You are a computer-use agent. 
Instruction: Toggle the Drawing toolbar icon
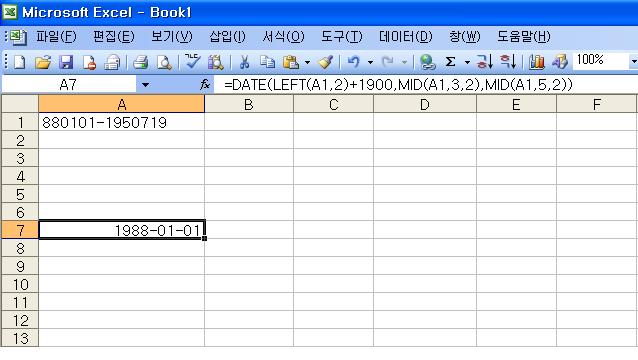[559, 62]
